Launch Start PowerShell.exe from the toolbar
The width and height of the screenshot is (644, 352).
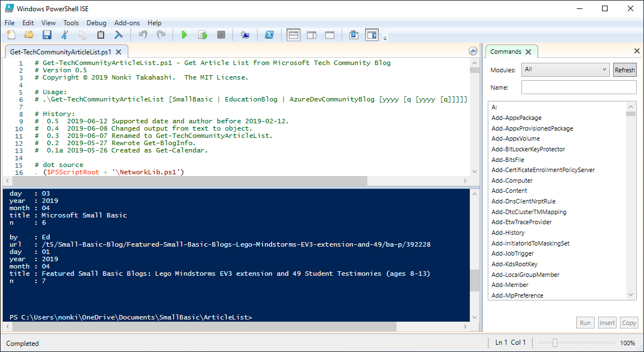pos(269,34)
